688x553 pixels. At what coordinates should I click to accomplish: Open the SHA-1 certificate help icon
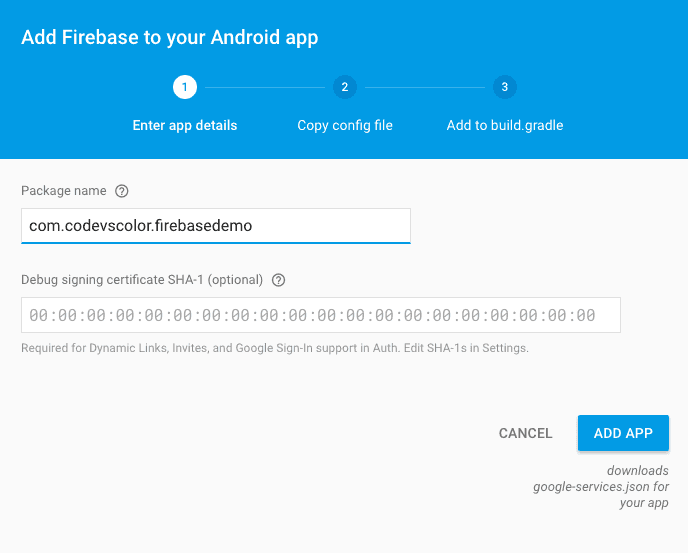coord(279,280)
